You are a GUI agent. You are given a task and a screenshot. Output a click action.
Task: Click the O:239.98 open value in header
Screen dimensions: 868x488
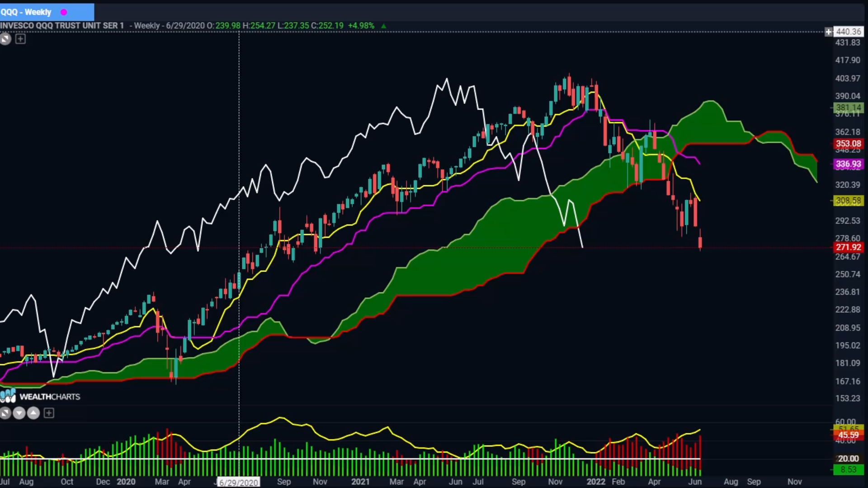click(x=224, y=26)
